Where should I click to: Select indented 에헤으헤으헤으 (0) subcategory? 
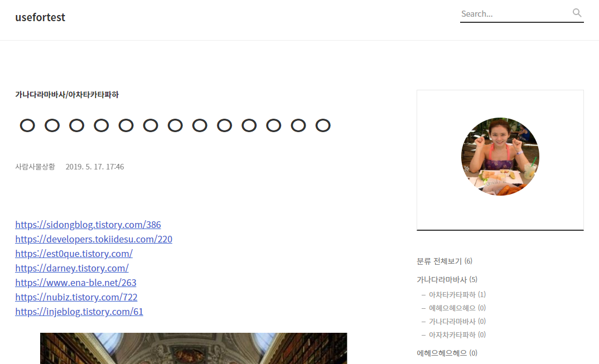click(457, 308)
